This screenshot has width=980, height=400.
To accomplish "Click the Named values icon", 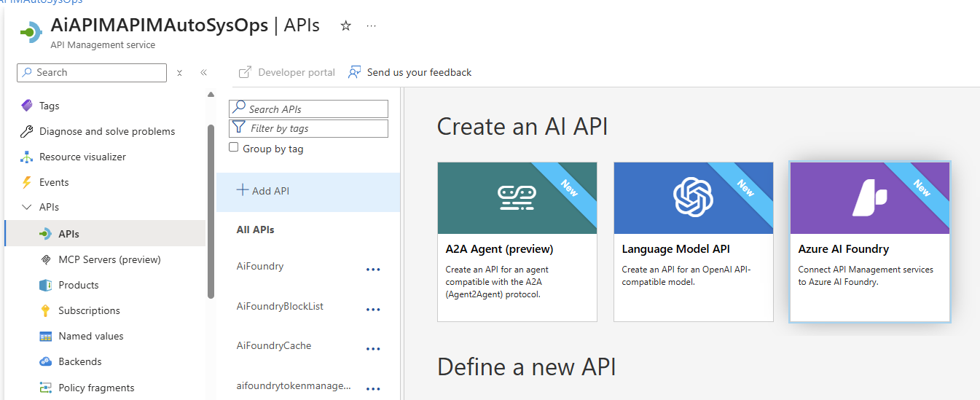I will pyautogui.click(x=45, y=336).
